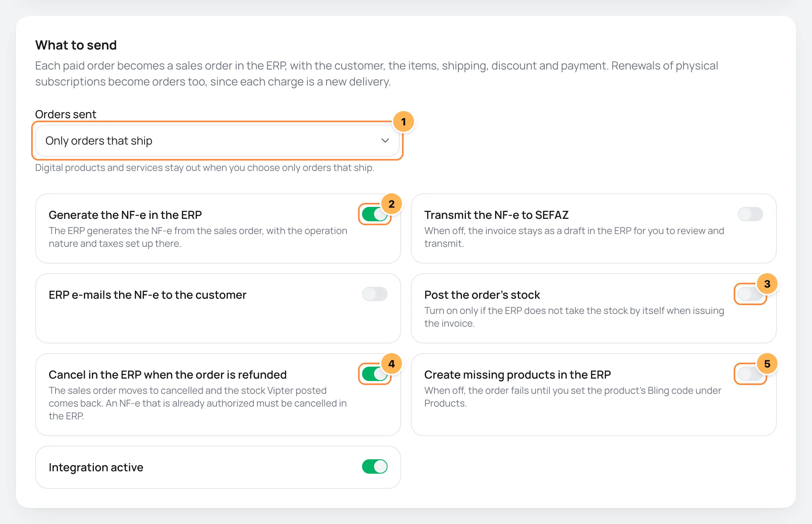Disable Generate the NF-e in the ERP

tap(374, 214)
